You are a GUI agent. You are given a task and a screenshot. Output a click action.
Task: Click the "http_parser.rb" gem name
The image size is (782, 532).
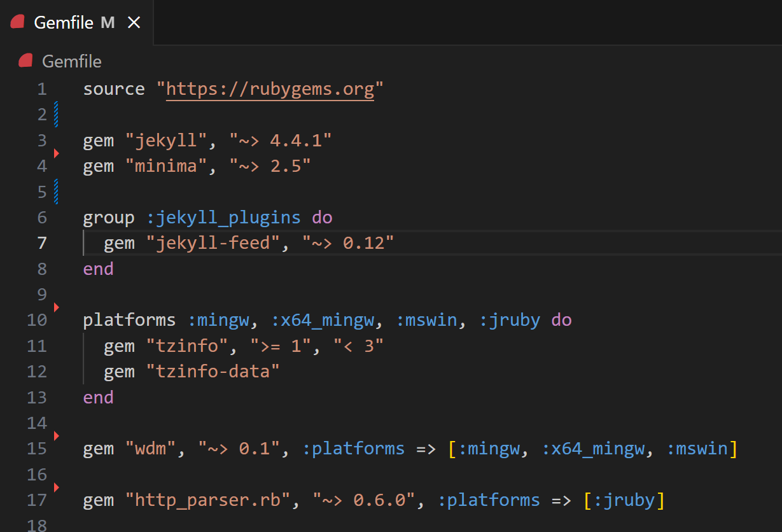point(208,500)
